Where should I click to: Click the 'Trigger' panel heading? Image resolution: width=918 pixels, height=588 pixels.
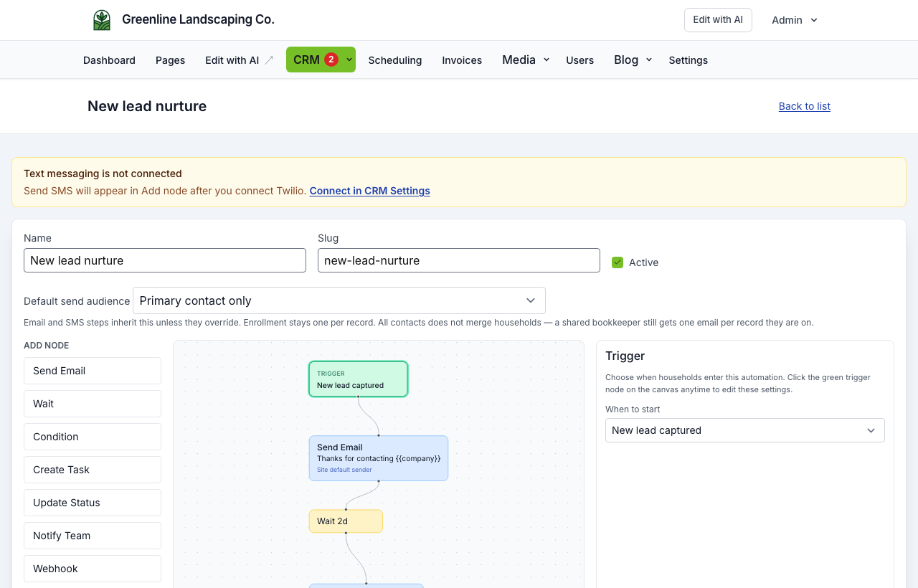click(x=625, y=356)
